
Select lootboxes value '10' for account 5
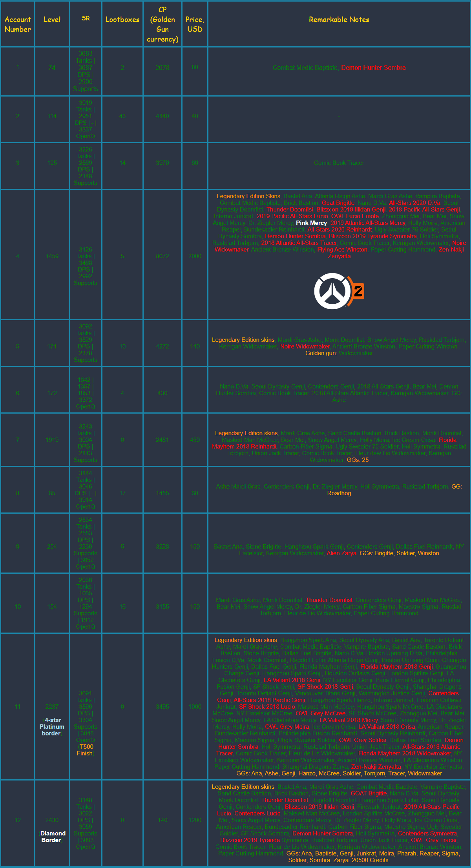point(122,346)
